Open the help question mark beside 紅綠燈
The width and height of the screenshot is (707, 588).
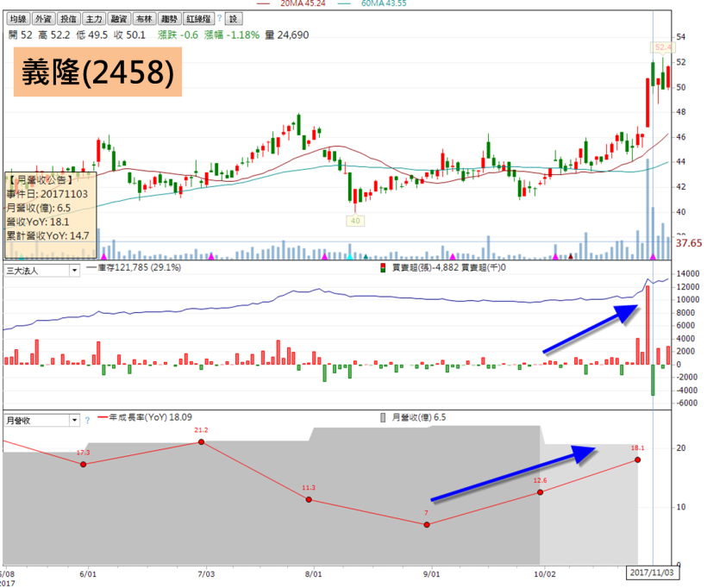pos(219,18)
